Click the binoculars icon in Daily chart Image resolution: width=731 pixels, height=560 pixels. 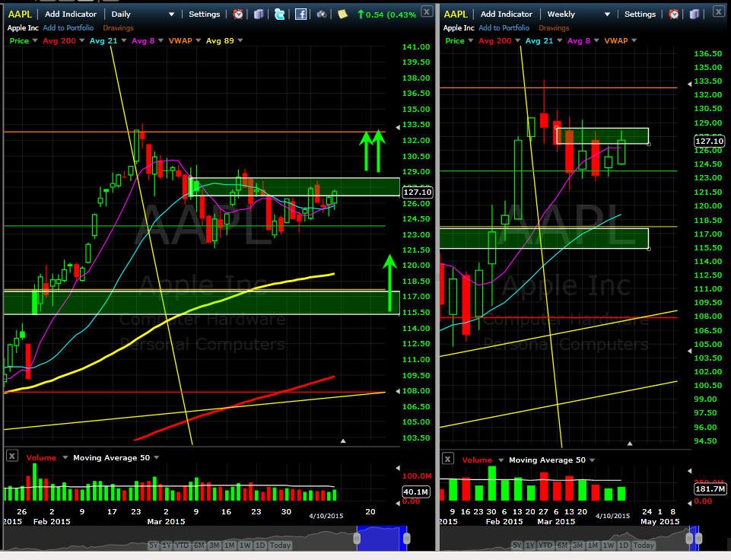322,14
